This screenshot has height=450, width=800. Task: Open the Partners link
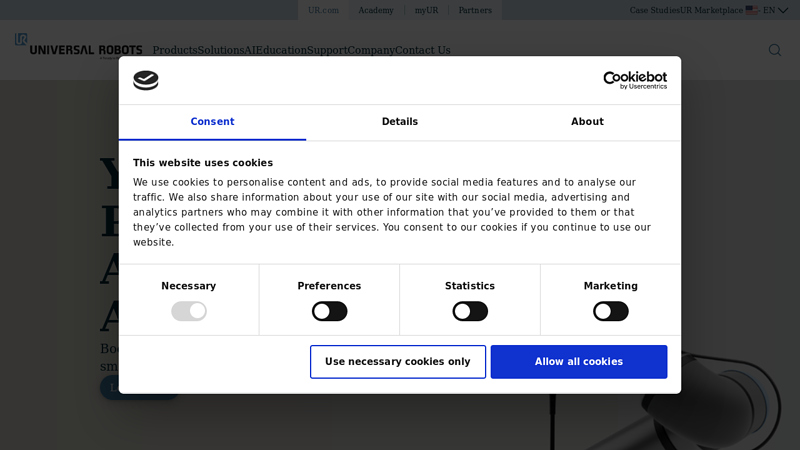pyautogui.click(x=475, y=10)
